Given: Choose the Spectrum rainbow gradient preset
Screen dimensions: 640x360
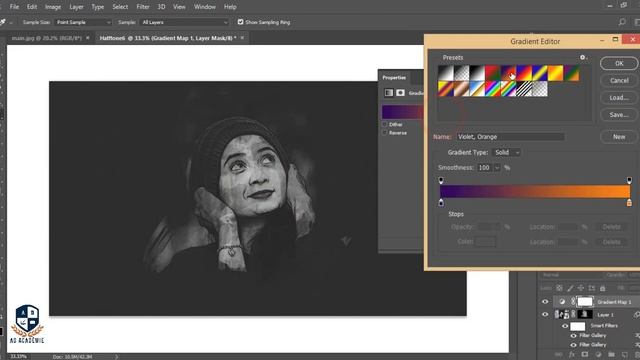Looking at the screenshot, I should tap(493, 89).
